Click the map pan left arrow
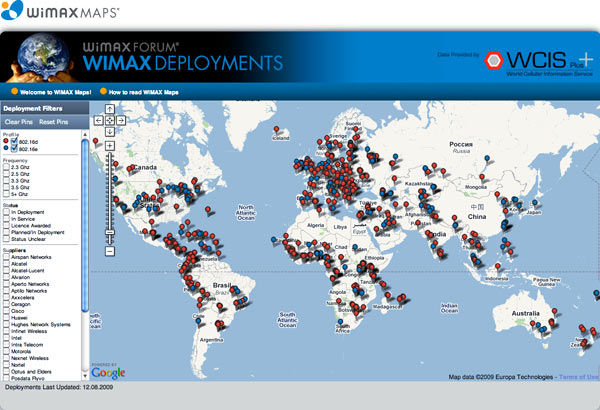Image resolution: width=600 pixels, height=410 pixels. pos(99,120)
